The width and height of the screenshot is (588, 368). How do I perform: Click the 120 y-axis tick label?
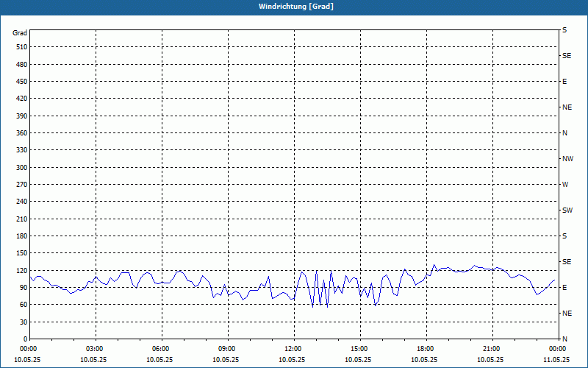coord(22,270)
